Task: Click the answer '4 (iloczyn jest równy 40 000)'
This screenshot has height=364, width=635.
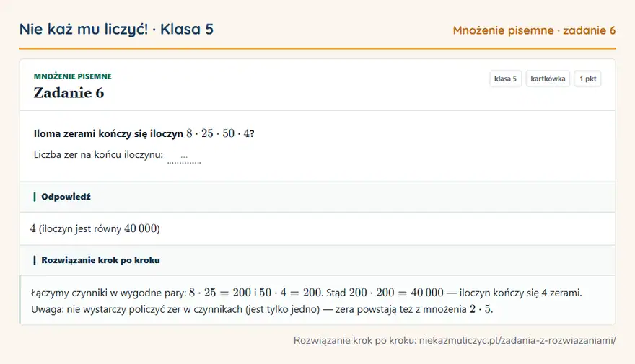Action: tap(95, 228)
